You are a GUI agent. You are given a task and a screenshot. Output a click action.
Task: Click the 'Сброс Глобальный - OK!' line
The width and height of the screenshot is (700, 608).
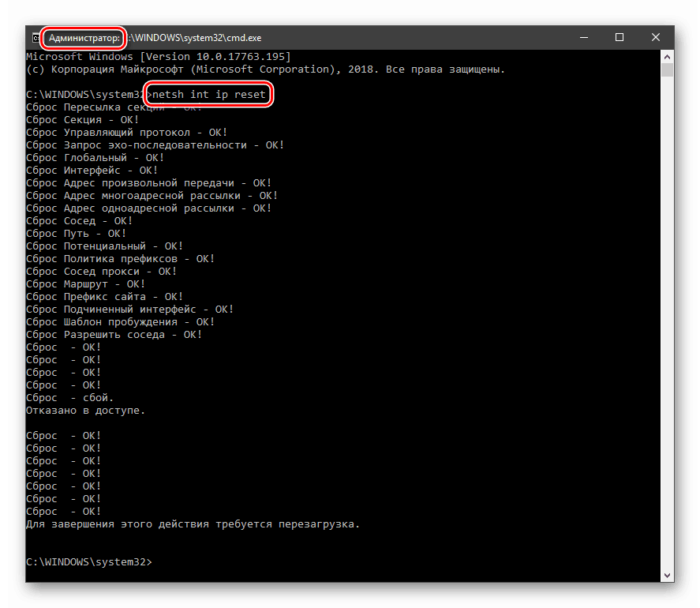95,158
